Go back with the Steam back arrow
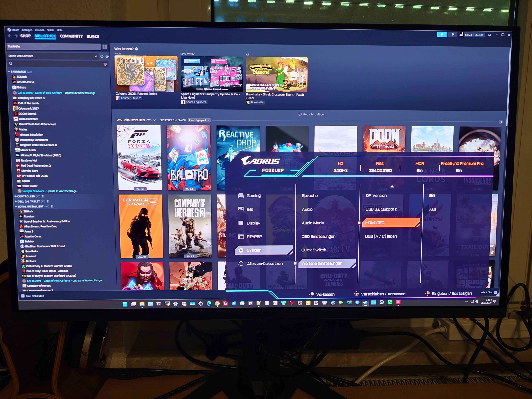 (10, 36)
